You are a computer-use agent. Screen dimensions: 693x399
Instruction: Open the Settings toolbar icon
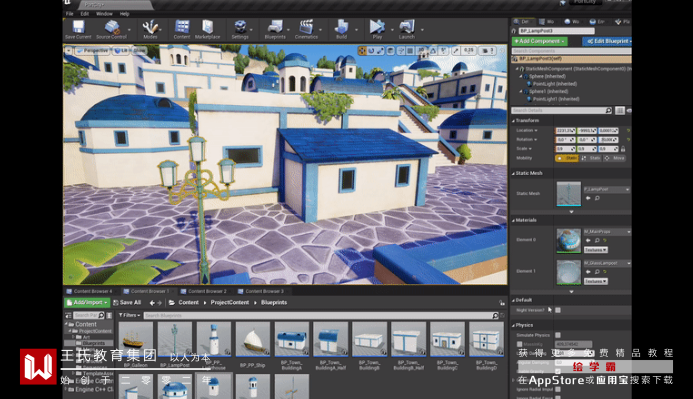point(240,30)
